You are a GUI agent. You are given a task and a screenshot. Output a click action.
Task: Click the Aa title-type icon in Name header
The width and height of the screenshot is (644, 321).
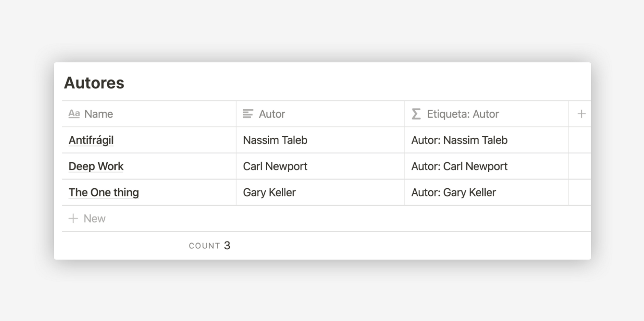point(74,114)
